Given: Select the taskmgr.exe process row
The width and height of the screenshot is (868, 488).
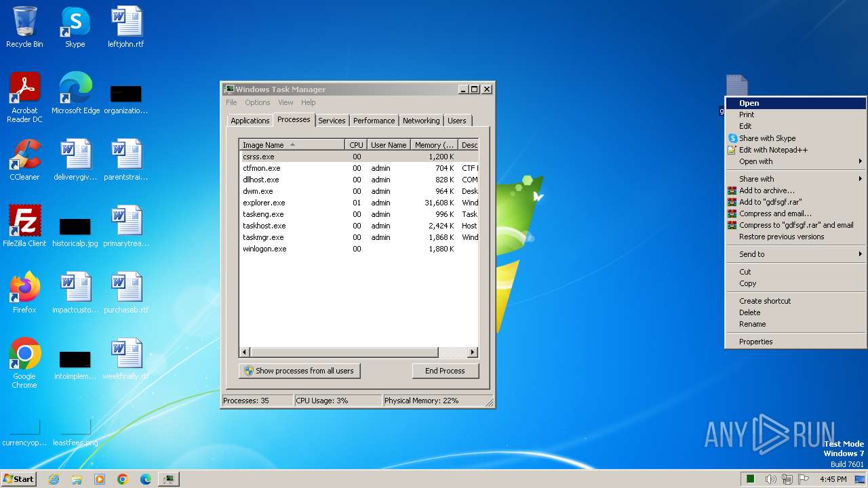Looking at the screenshot, I should pyautogui.click(x=359, y=237).
